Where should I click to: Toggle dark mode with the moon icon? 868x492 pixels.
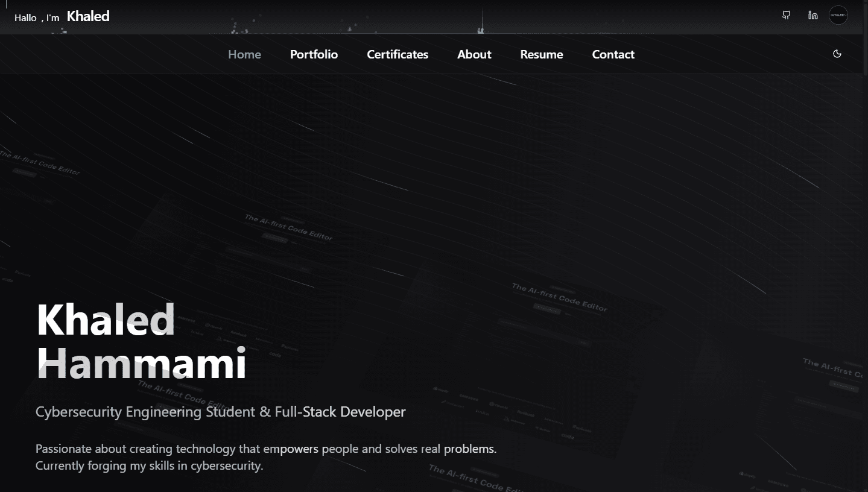[837, 54]
